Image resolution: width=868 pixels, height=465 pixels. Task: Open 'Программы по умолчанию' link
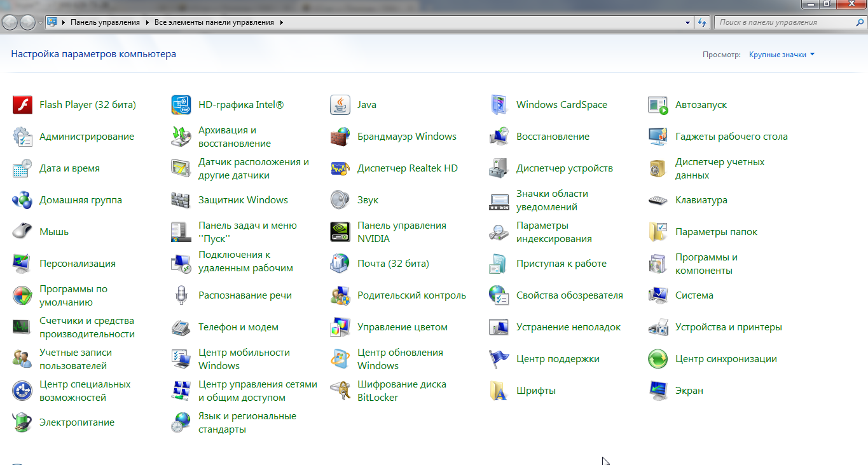click(73, 295)
